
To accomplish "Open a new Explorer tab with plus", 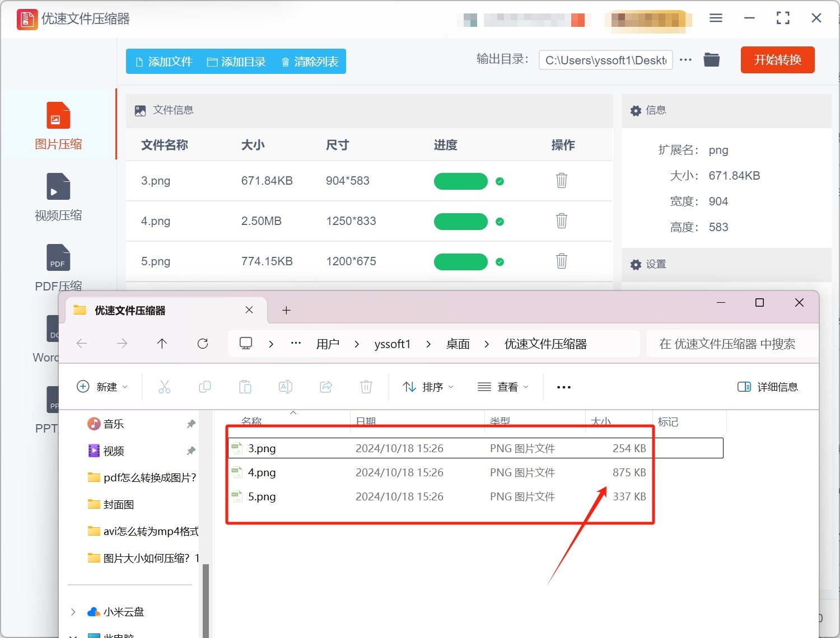I will (286, 311).
